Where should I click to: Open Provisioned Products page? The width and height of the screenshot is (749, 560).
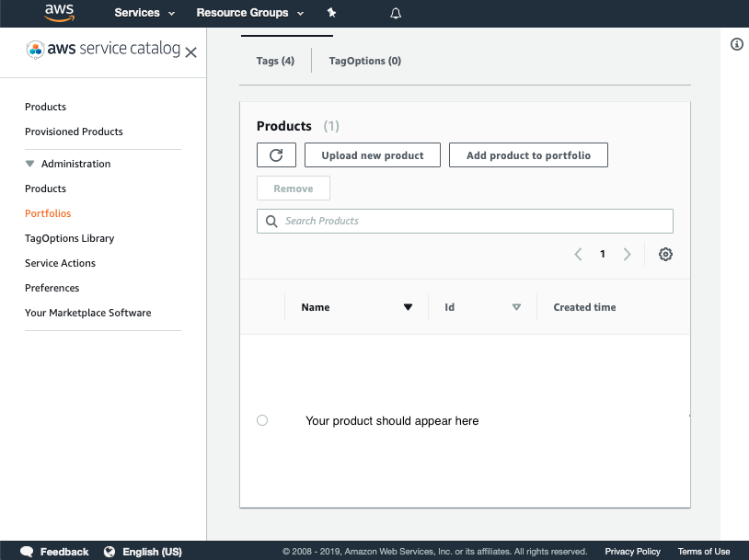point(74,131)
